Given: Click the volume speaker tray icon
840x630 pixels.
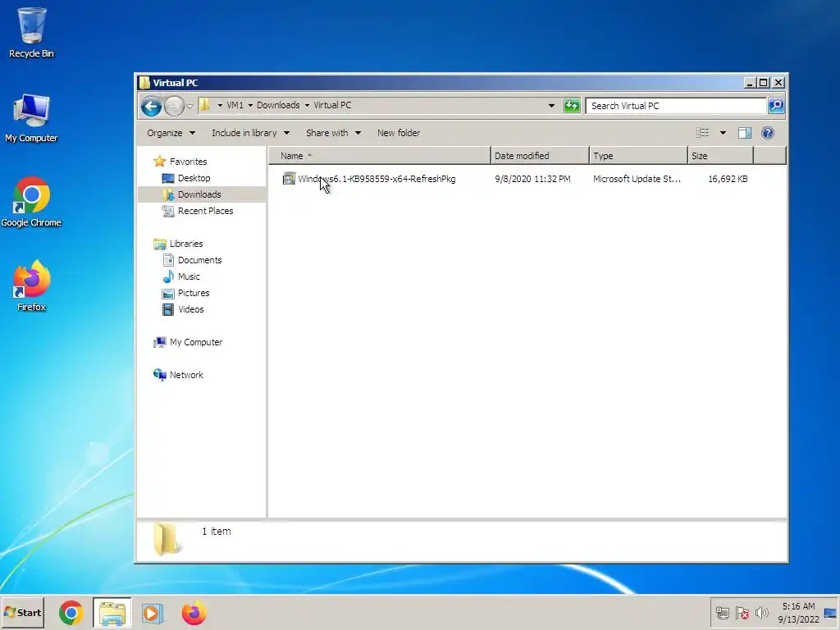Looking at the screenshot, I should (761, 613).
